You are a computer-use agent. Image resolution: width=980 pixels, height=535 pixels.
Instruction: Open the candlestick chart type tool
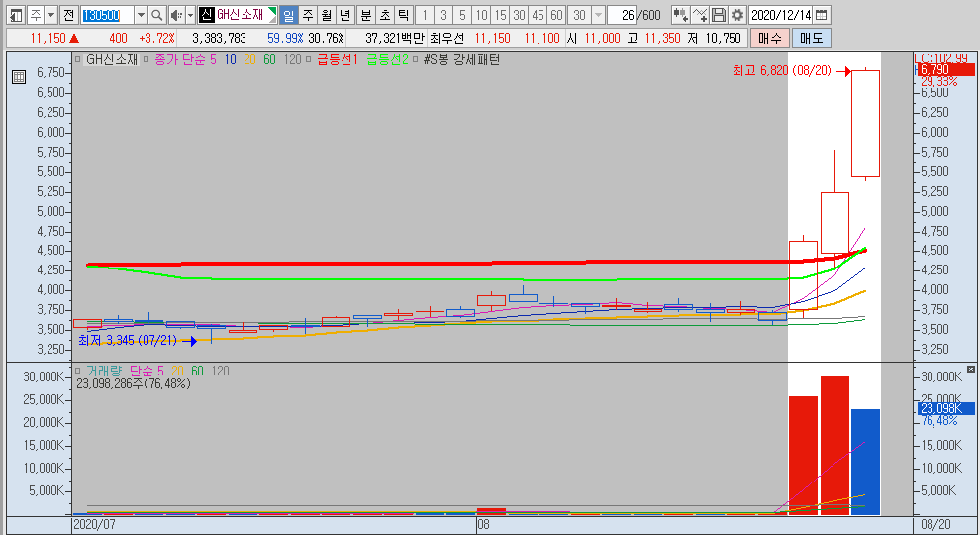681,15
